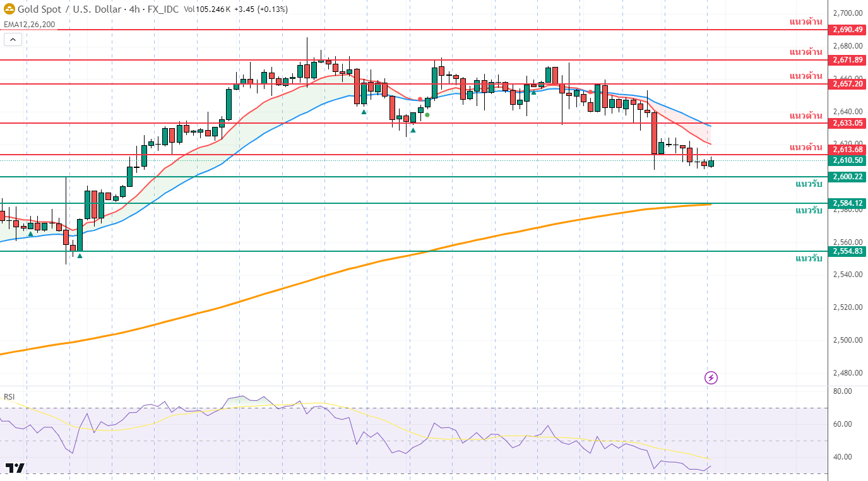Click the gold bars symbol icon
The image size is (868, 481).
click(10, 9)
